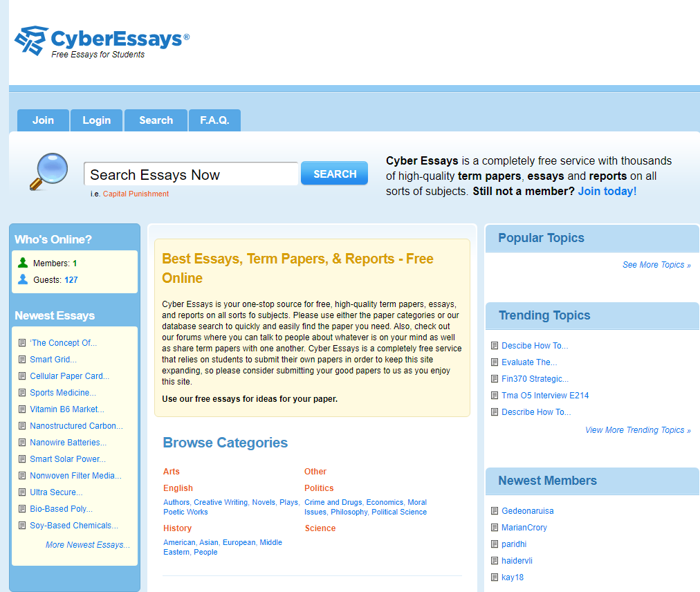This screenshot has width=700, height=592.
Task: Click document icon beside Tma O5 Interview E214
Action: [494, 395]
